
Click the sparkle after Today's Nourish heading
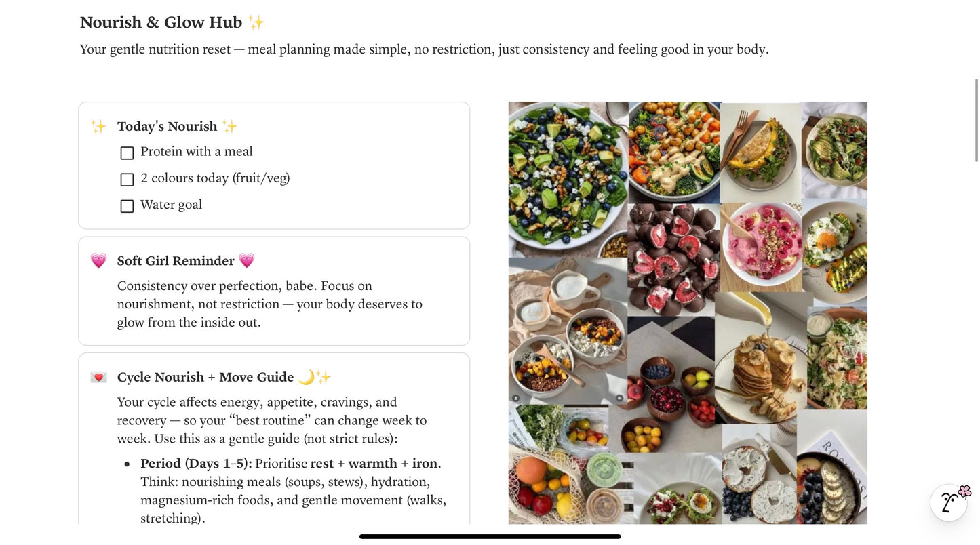click(229, 127)
